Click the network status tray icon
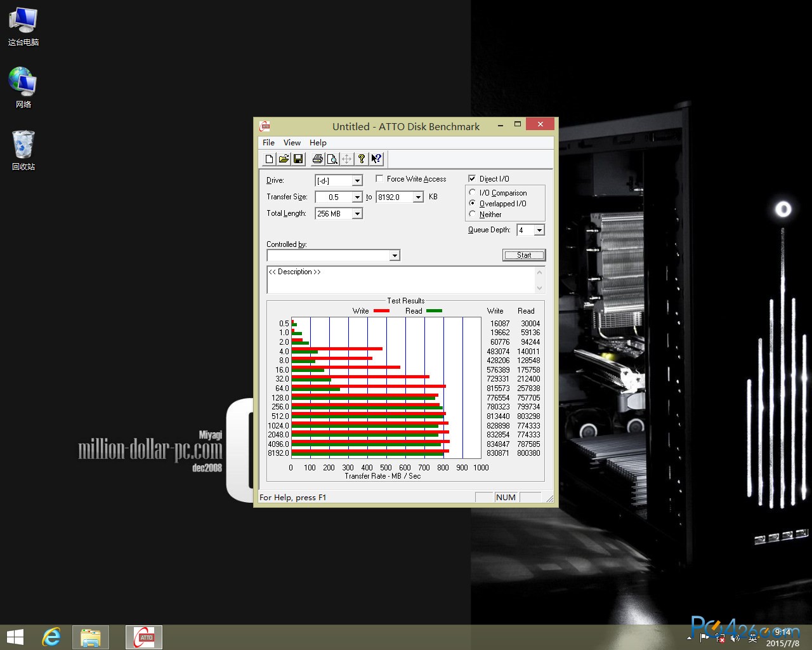This screenshot has width=812, height=650. pyautogui.click(x=720, y=637)
